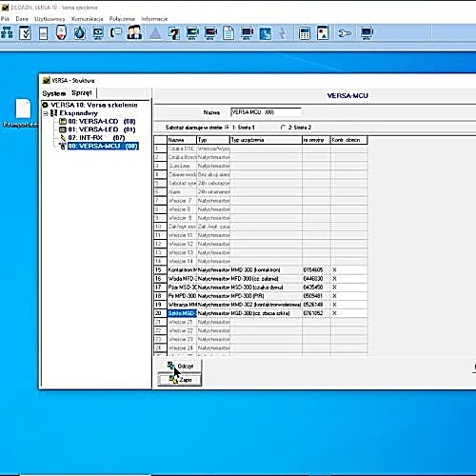Collapse the Ekspandery tree node
Viewport: 476px width, 476px height.
point(46,113)
